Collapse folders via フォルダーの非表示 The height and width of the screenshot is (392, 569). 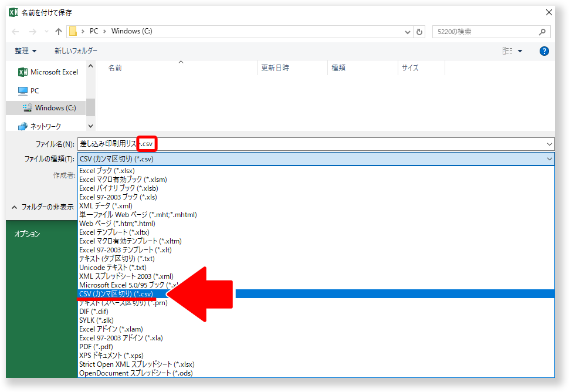tap(43, 207)
